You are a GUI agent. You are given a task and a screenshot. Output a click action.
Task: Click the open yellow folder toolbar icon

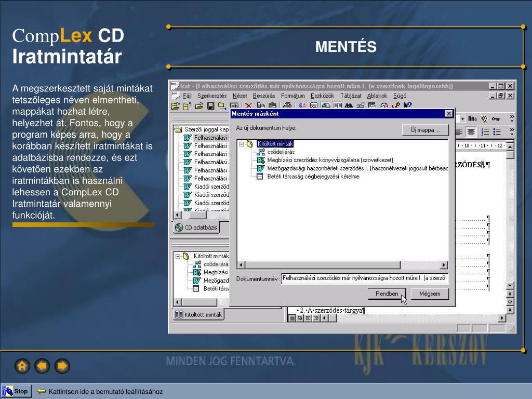click(x=199, y=106)
